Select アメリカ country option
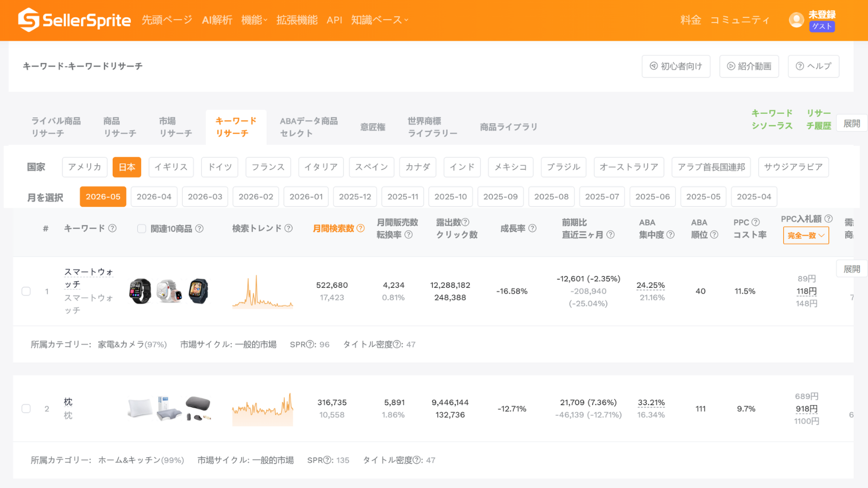Screen dimensions: 868x488 tap(85, 167)
